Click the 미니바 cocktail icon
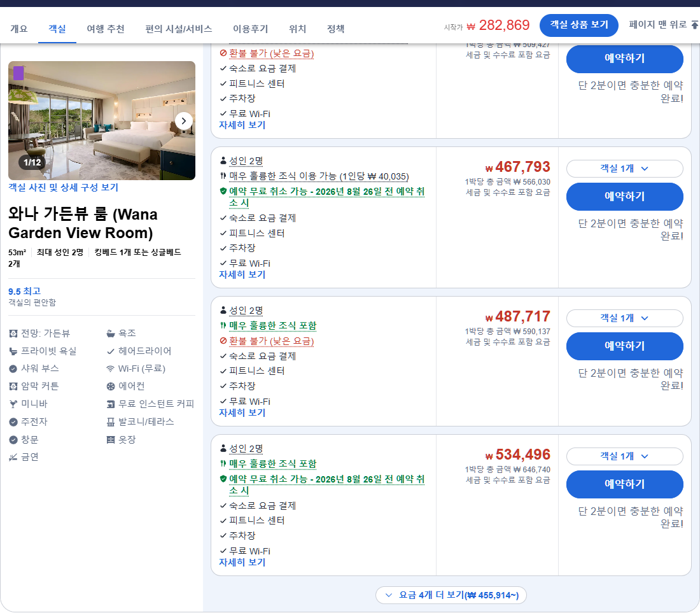Screen dimensions: 700x613 [x=13, y=404]
